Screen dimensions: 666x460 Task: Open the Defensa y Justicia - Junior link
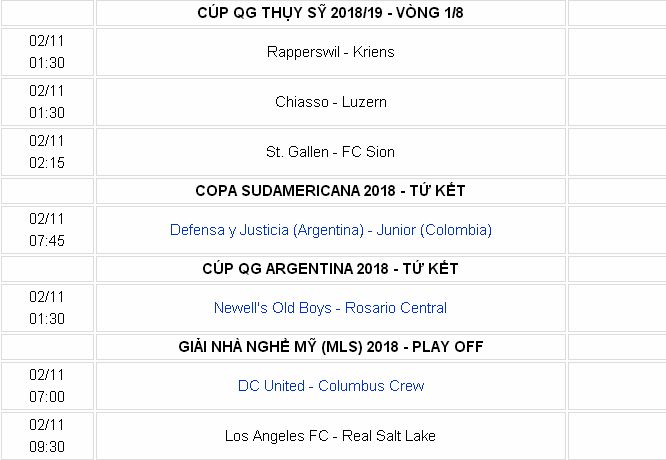(x=330, y=230)
